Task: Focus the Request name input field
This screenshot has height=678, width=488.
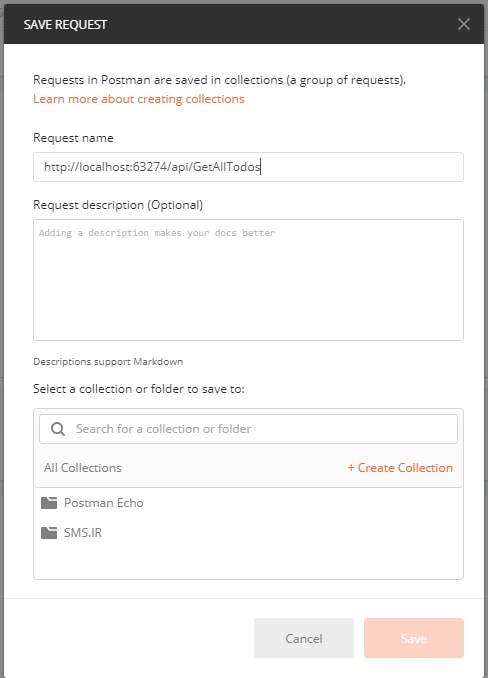Action: coord(248,167)
